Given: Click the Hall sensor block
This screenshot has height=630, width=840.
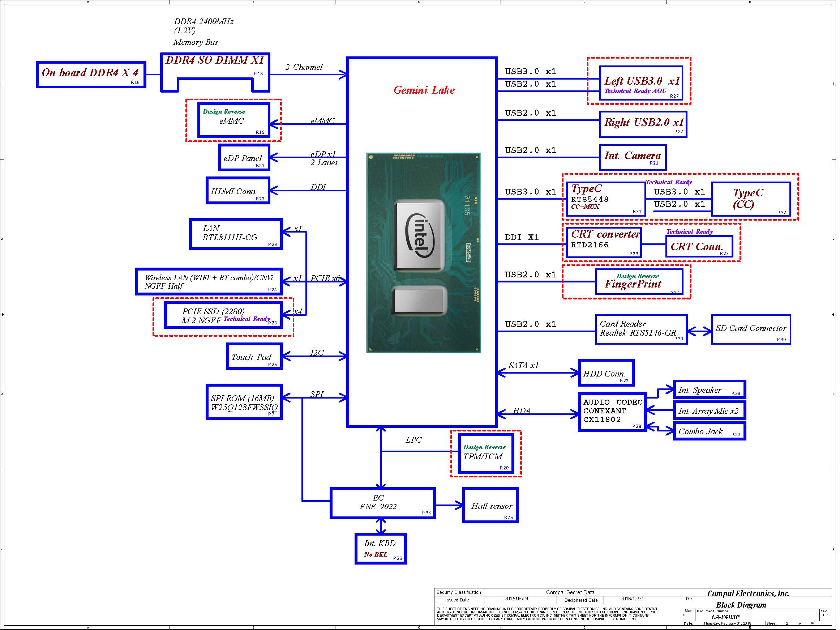Looking at the screenshot, I should [x=490, y=506].
